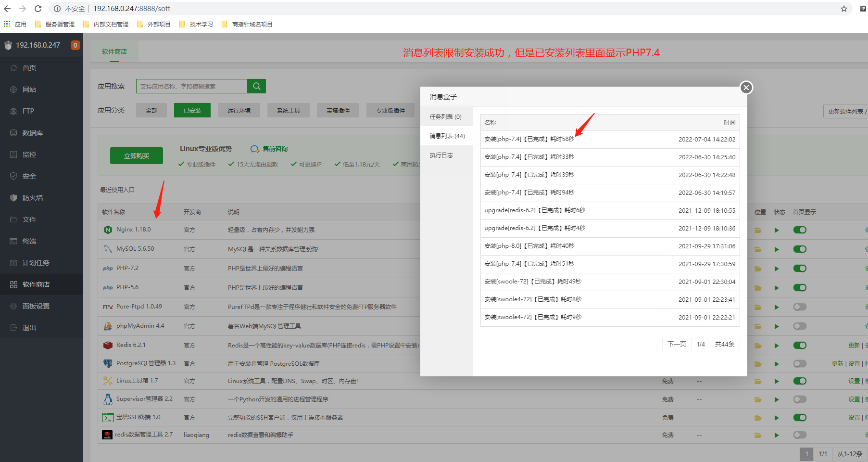Toggle homepage display for Linux工具箱

[800, 381]
